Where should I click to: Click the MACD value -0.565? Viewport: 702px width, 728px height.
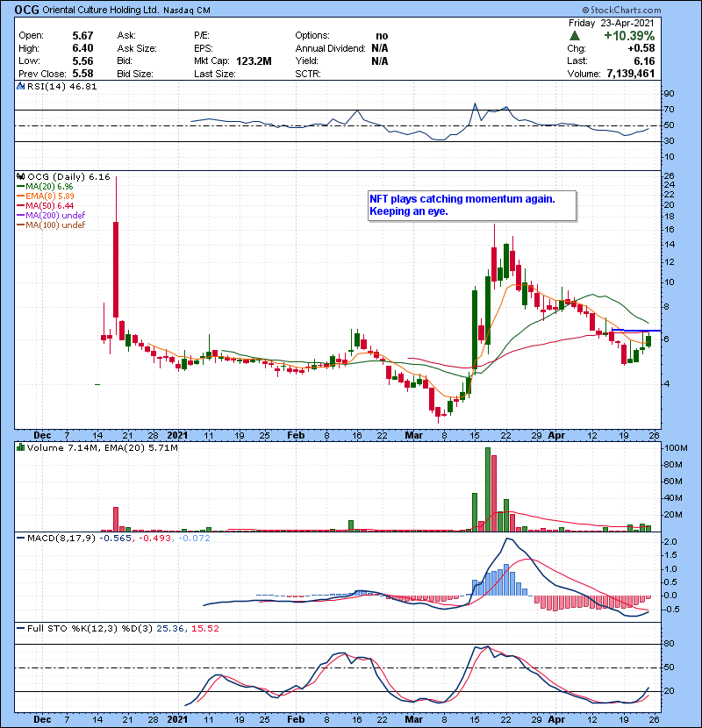[x=115, y=539]
